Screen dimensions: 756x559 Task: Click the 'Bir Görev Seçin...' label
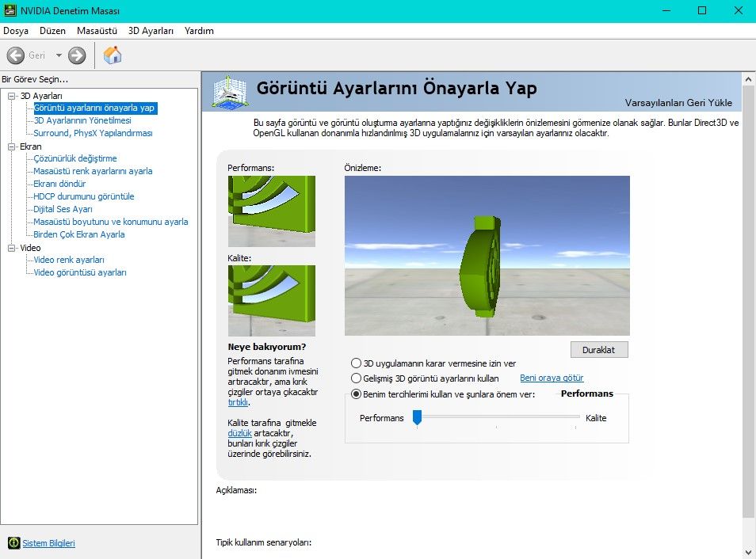[x=35, y=79]
